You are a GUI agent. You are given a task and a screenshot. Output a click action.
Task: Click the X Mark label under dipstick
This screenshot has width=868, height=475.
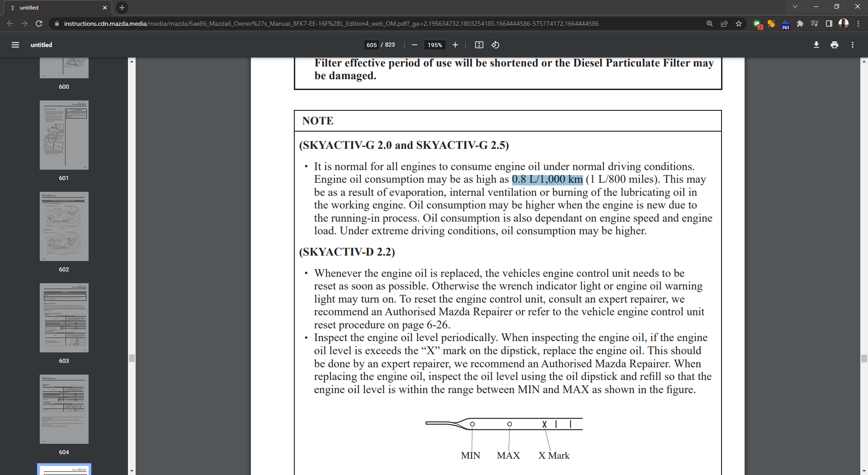click(554, 456)
